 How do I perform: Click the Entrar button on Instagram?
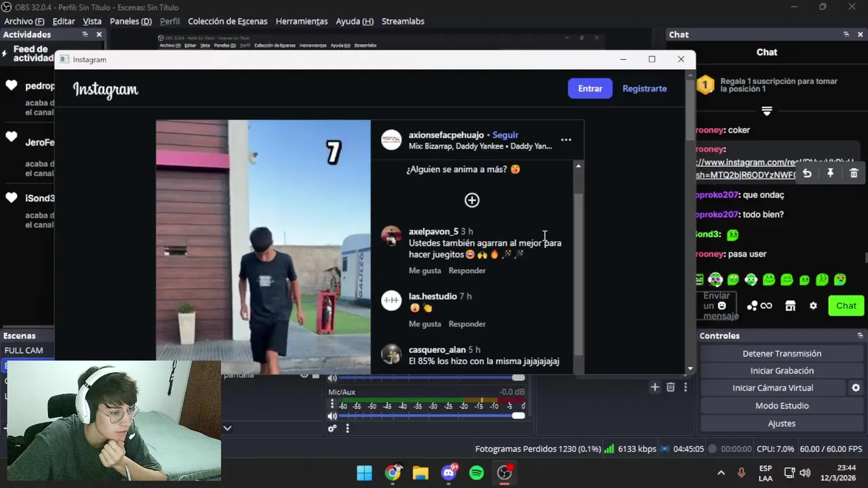click(x=590, y=88)
